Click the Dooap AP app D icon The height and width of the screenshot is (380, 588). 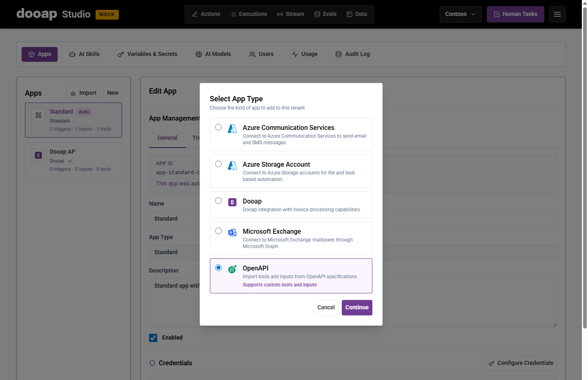[x=38, y=155]
